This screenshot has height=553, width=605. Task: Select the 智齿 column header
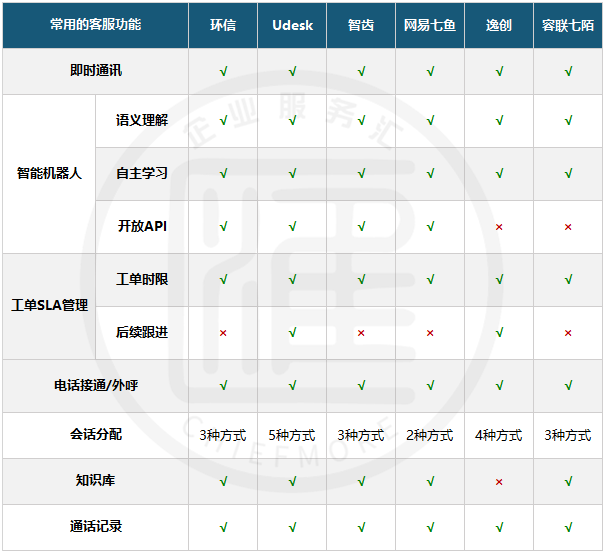(x=361, y=25)
